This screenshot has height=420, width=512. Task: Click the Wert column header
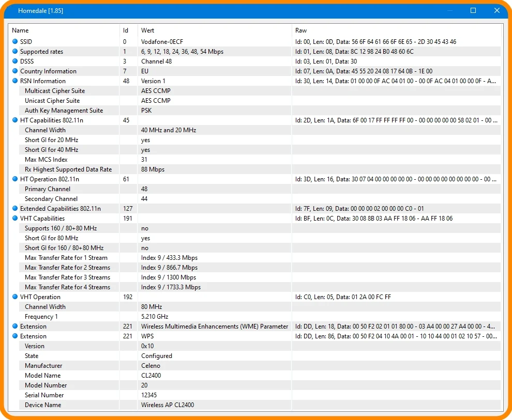[x=147, y=30]
